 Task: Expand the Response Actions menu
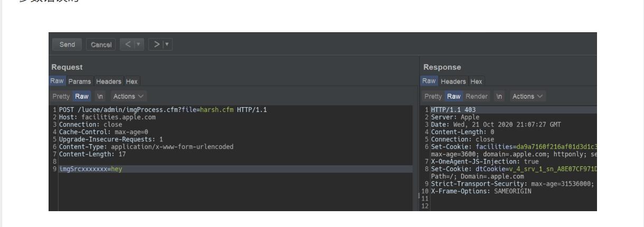pyautogui.click(x=527, y=97)
